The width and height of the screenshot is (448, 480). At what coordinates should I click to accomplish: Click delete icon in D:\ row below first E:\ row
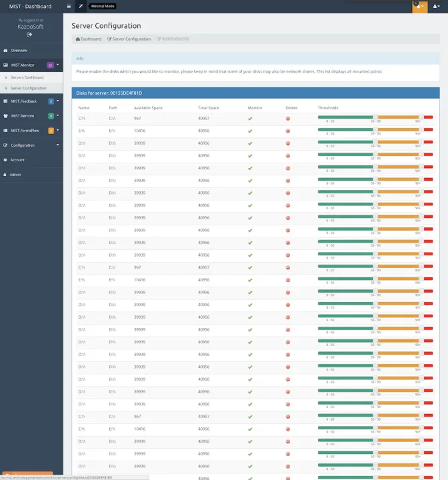[288, 143]
